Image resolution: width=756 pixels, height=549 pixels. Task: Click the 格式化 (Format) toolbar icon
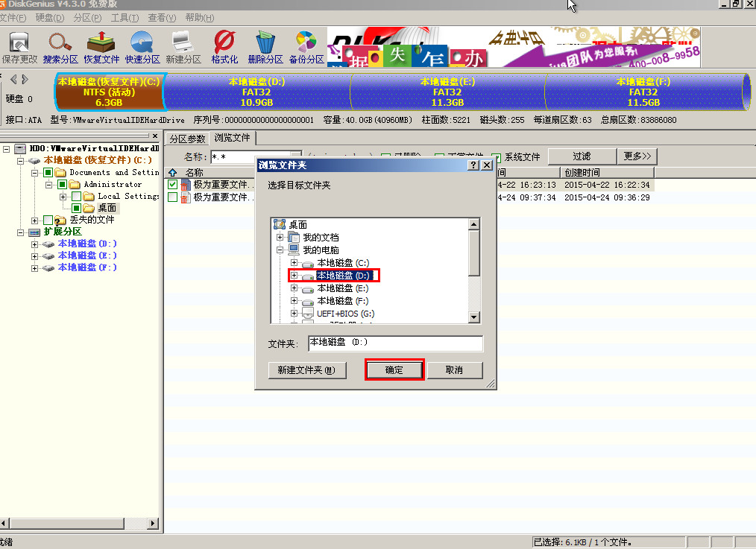click(x=224, y=46)
